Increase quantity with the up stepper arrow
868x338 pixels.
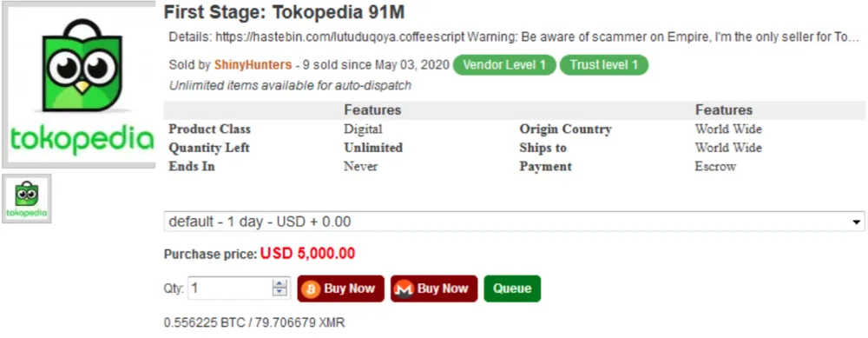click(280, 284)
